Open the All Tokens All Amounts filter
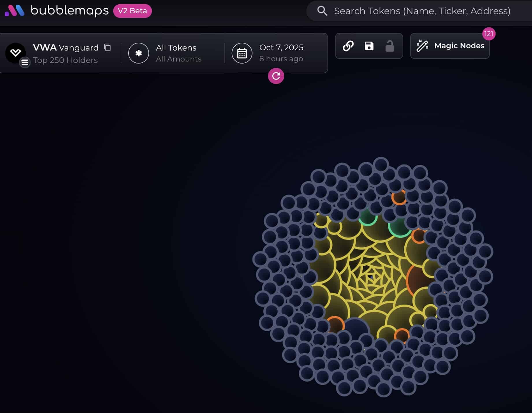Screen dimensions: 532x413 pos(178,53)
